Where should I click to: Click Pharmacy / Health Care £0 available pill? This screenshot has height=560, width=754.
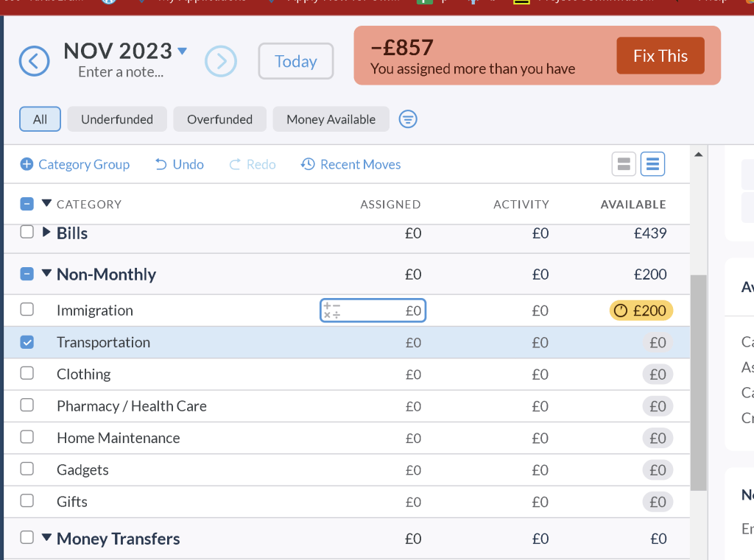[658, 406]
